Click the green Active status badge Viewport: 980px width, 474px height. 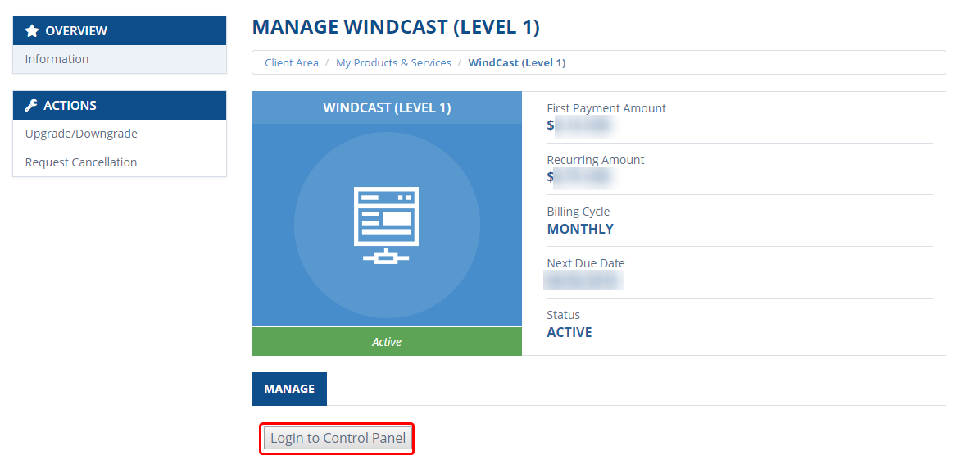[386, 341]
